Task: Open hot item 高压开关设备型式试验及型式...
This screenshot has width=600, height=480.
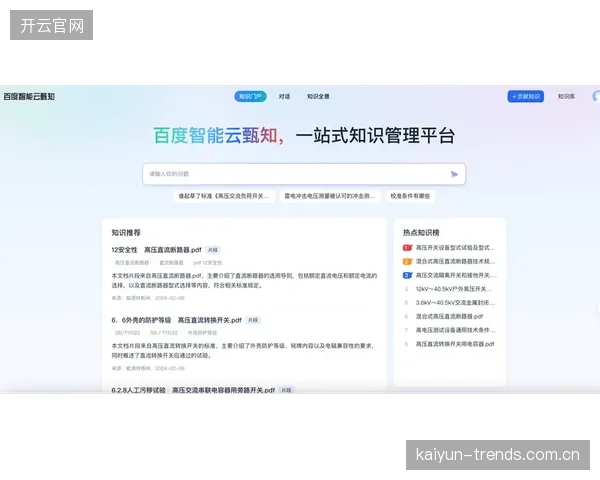Action: pos(455,248)
